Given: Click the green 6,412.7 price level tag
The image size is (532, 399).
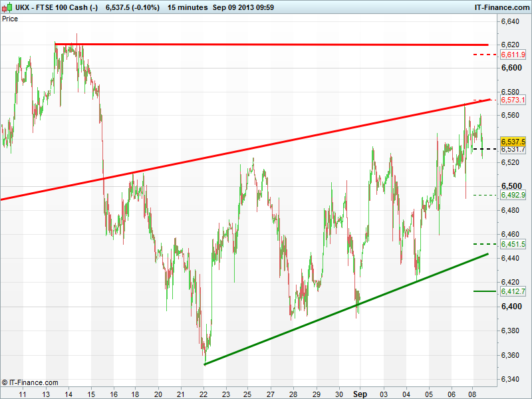Looking at the screenshot, I should [x=513, y=291].
